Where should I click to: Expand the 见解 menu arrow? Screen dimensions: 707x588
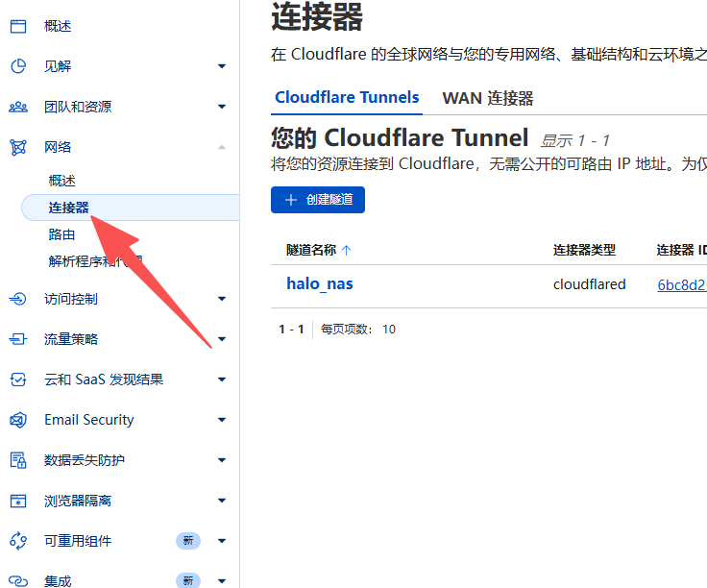[222, 66]
